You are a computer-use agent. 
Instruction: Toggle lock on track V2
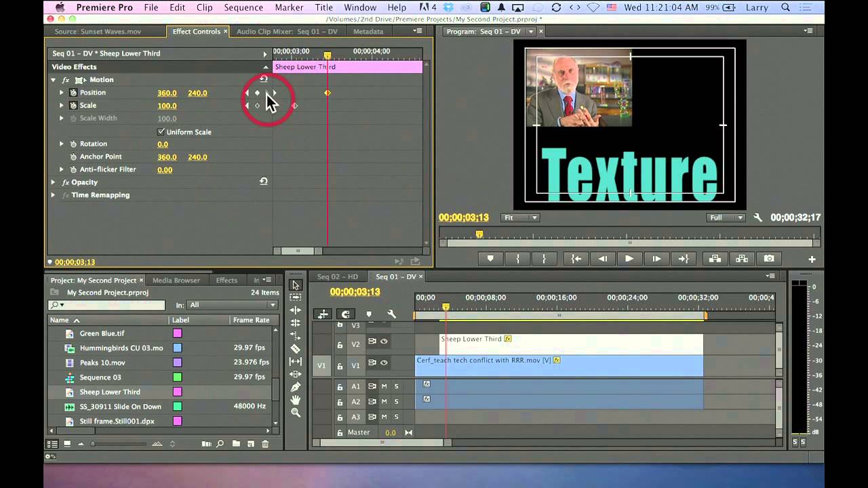[340, 344]
